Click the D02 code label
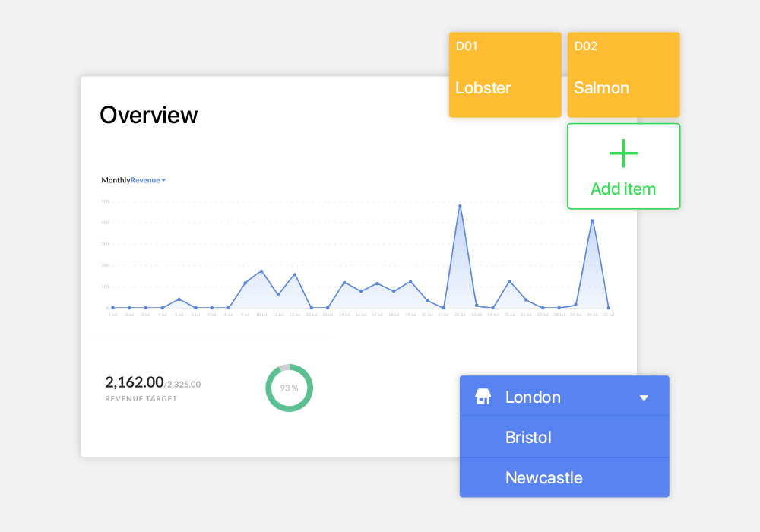The image size is (760, 532). coord(585,46)
